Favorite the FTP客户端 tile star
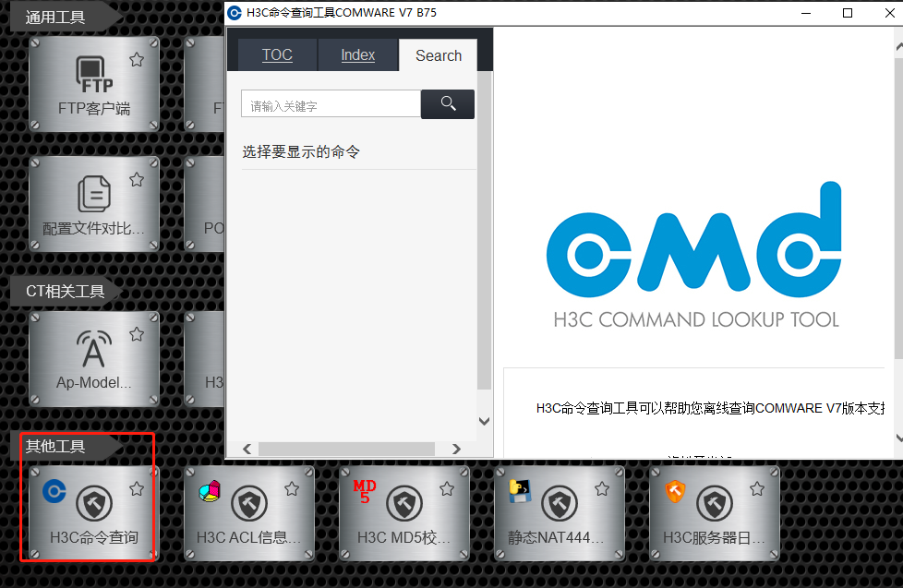Screen dimensions: 903x588 [137, 59]
